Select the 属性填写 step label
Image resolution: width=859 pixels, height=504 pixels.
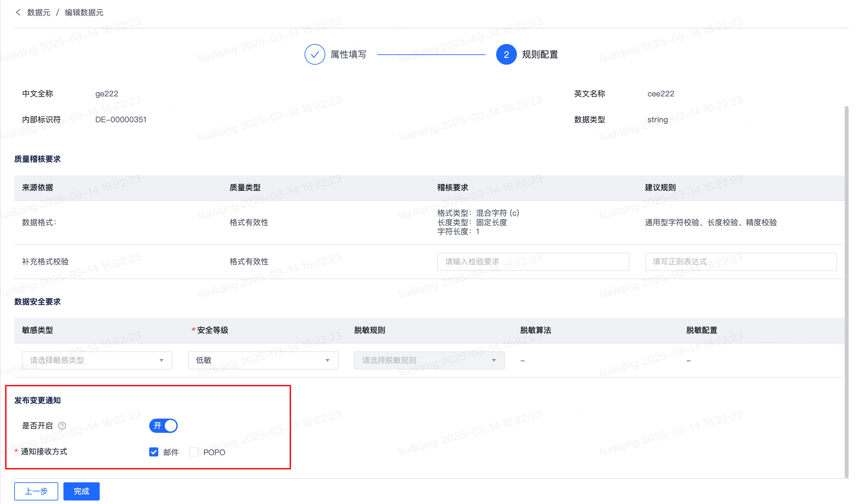pos(348,55)
